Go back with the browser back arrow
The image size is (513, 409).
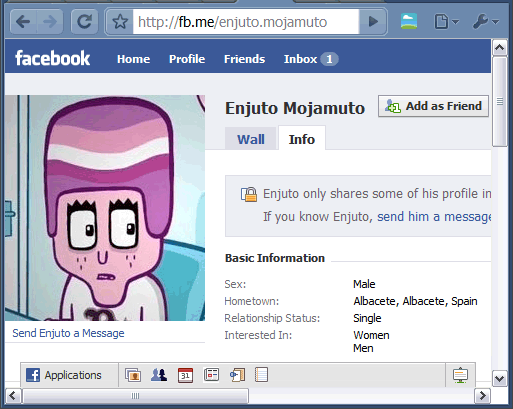(x=23, y=22)
